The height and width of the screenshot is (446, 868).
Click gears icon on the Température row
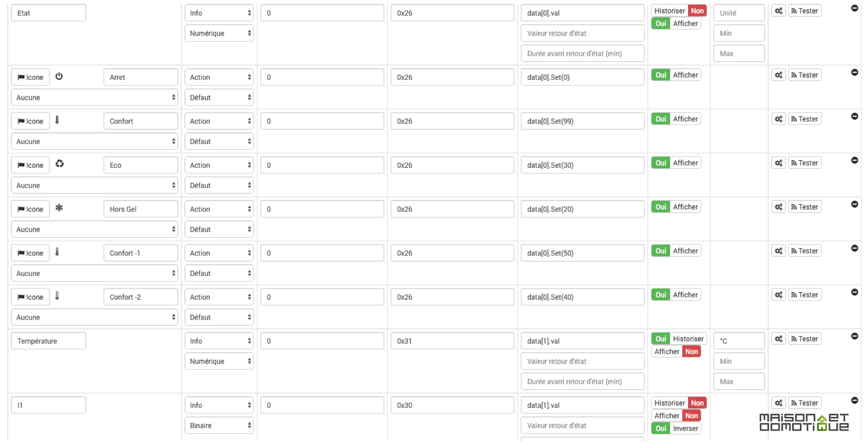point(779,339)
